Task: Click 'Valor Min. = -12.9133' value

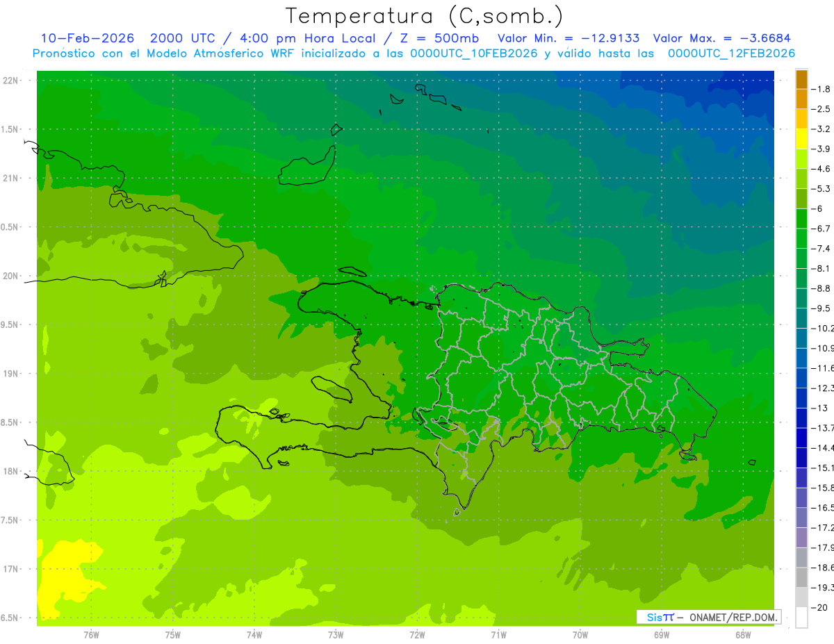Action: [568, 38]
